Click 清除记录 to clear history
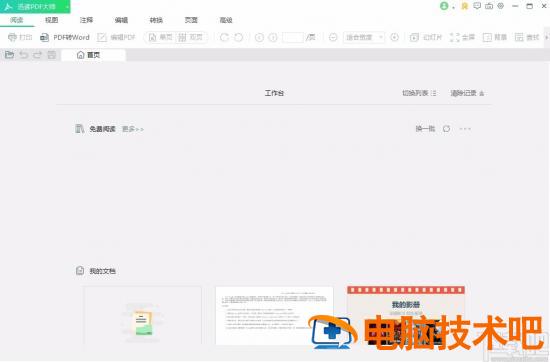 click(468, 93)
